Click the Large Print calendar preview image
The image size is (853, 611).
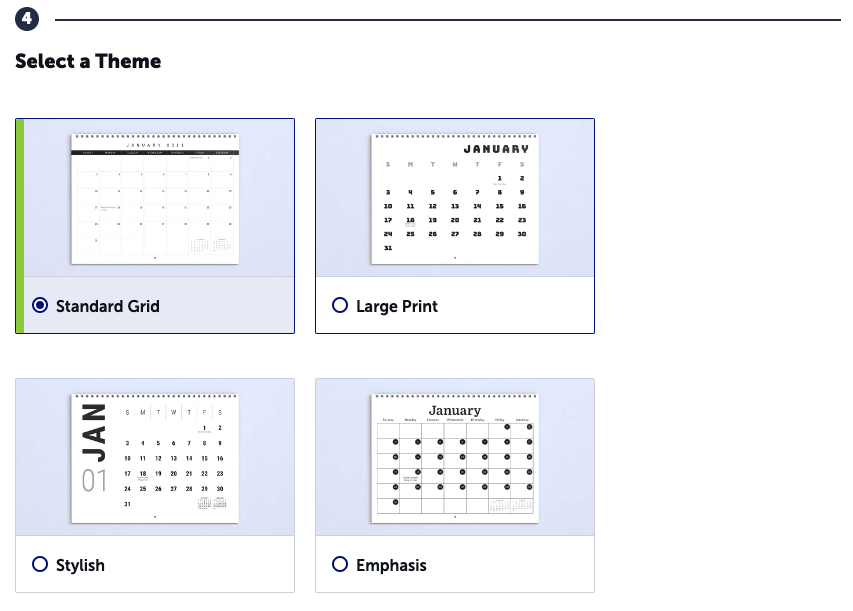click(x=455, y=197)
